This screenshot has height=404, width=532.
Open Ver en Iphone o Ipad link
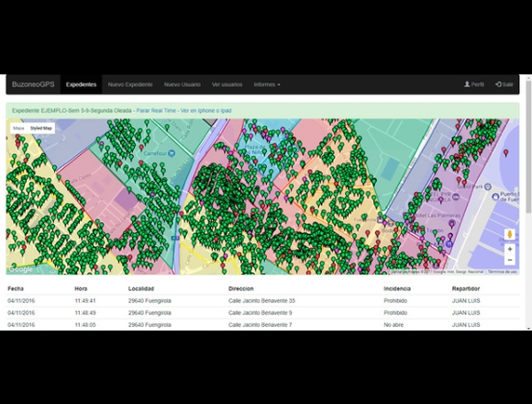click(206, 111)
